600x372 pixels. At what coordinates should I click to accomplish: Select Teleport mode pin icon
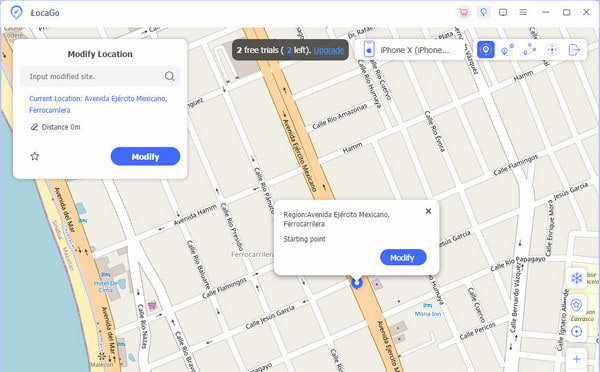click(486, 50)
